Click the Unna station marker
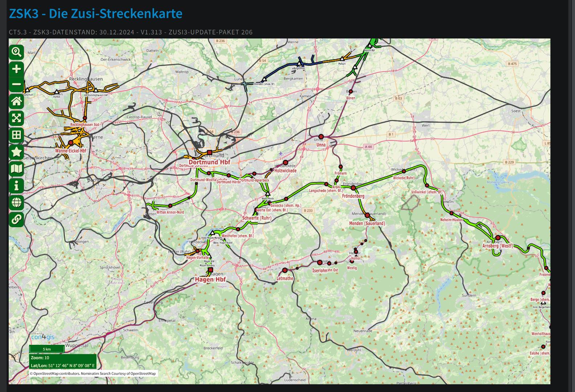This screenshot has width=575, height=392. [321, 137]
